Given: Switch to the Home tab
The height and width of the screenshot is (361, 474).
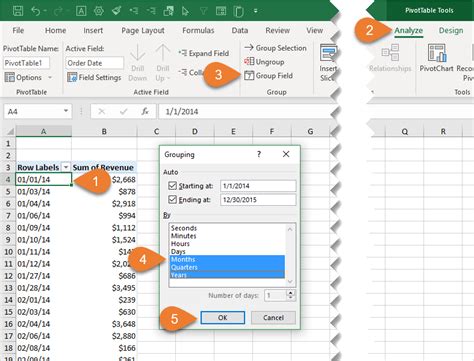Looking at the screenshot, I should click(x=55, y=30).
